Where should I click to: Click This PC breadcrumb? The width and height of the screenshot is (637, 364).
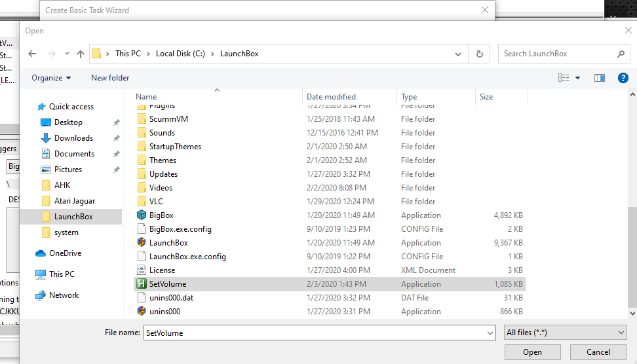click(x=128, y=54)
